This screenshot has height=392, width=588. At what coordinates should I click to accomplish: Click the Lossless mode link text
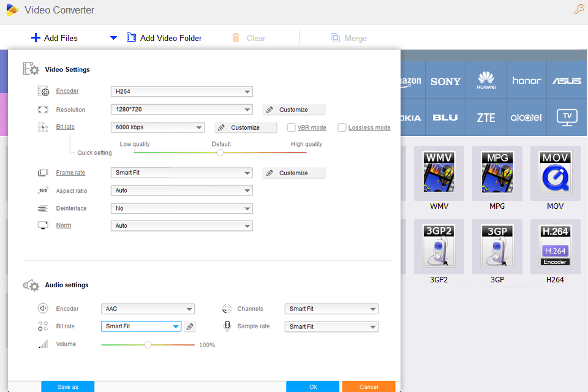pyautogui.click(x=369, y=127)
